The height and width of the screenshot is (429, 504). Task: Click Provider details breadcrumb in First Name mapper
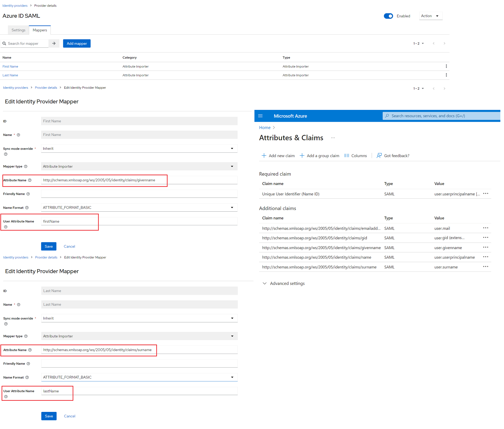pyautogui.click(x=46, y=88)
